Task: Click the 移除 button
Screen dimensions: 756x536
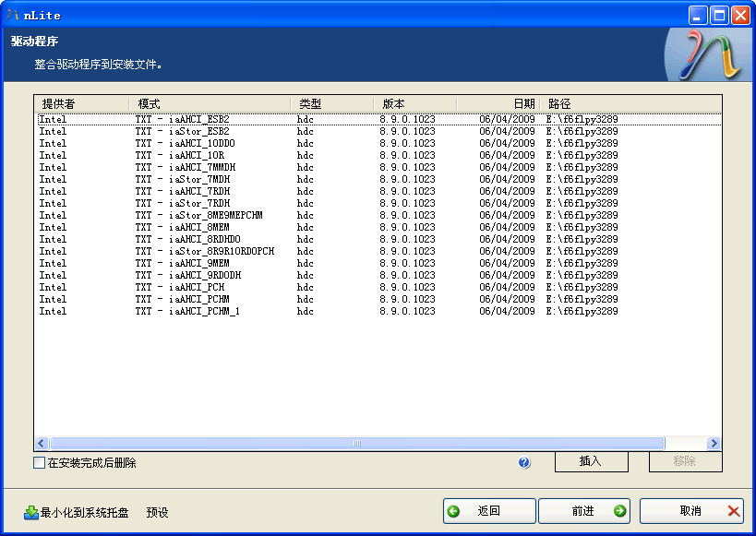Action: 685,461
